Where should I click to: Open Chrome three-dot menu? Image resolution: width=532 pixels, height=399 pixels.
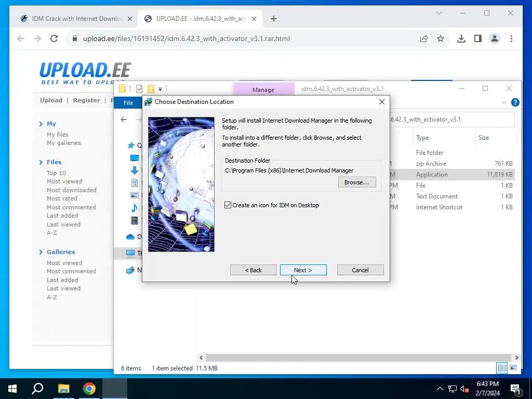511,38
